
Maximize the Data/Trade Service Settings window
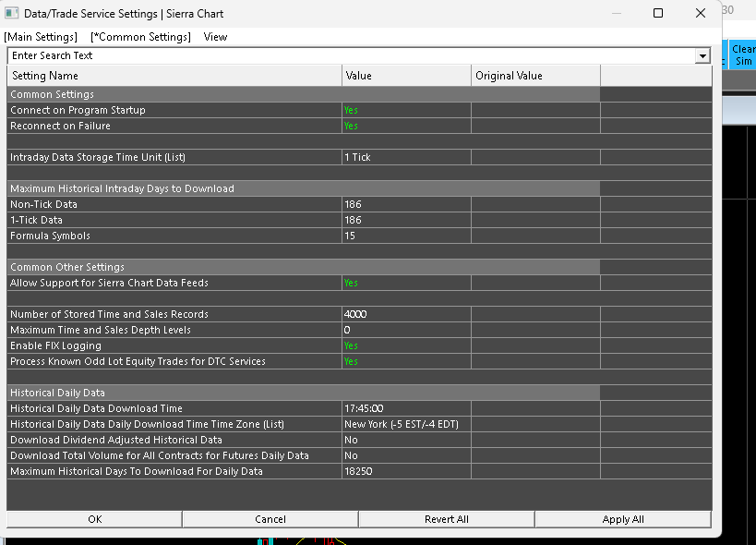coord(657,13)
